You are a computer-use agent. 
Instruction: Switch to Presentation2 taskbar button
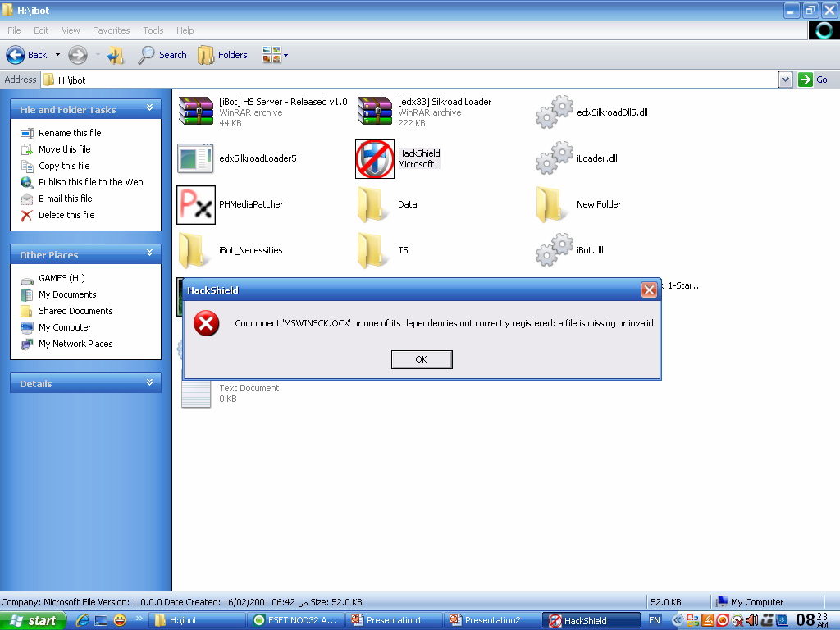pyautogui.click(x=492, y=620)
